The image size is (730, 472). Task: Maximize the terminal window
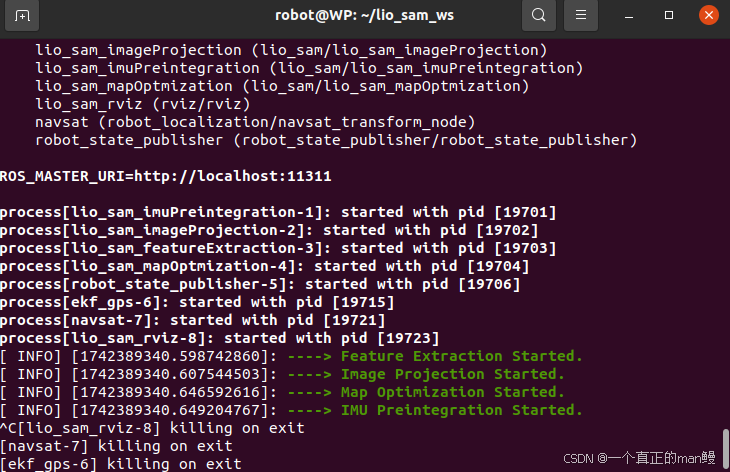[x=669, y=15]
